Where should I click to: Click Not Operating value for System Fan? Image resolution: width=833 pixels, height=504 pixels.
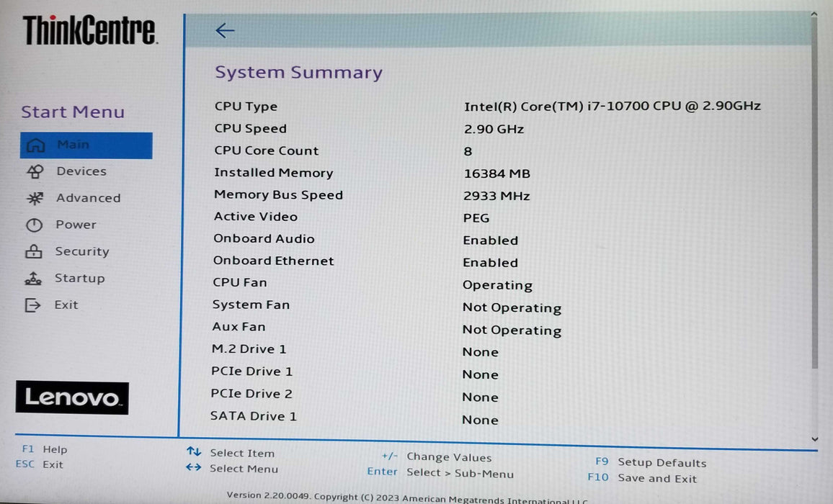click(512, 307)
